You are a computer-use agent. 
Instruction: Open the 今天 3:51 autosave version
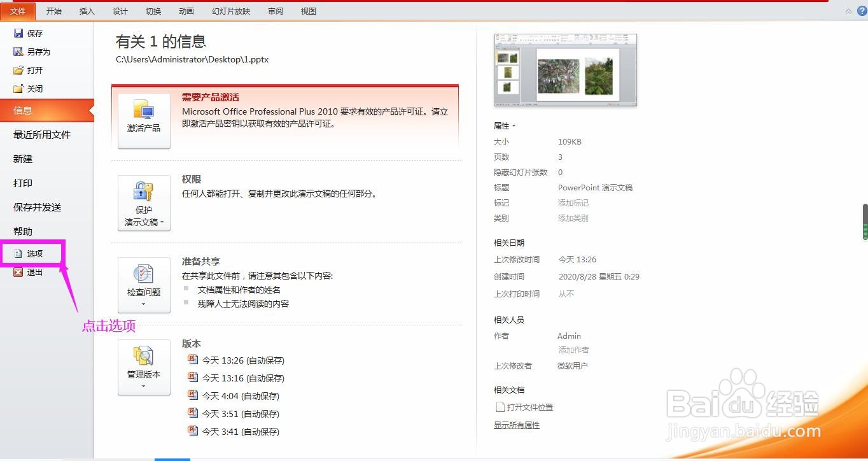coord(234,414)
